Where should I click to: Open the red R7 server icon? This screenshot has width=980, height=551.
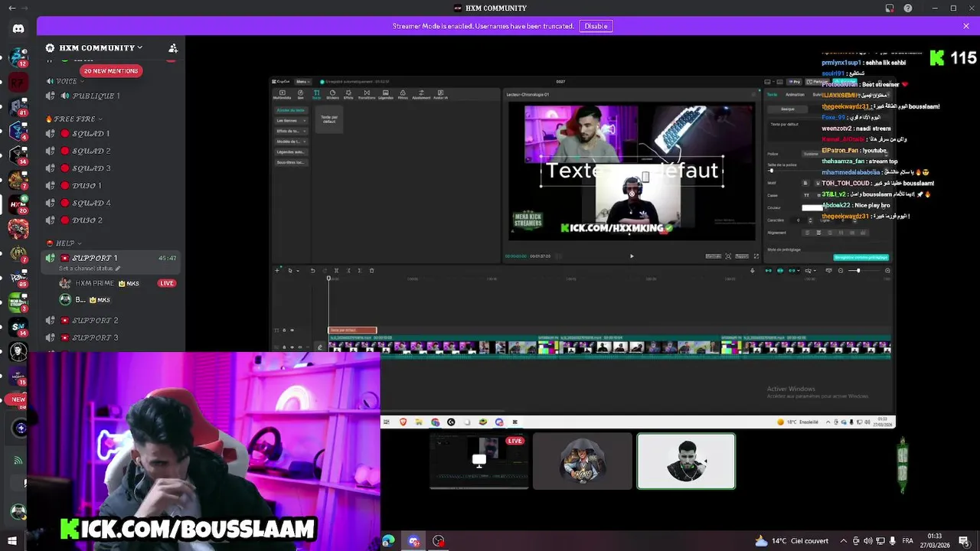18,82
